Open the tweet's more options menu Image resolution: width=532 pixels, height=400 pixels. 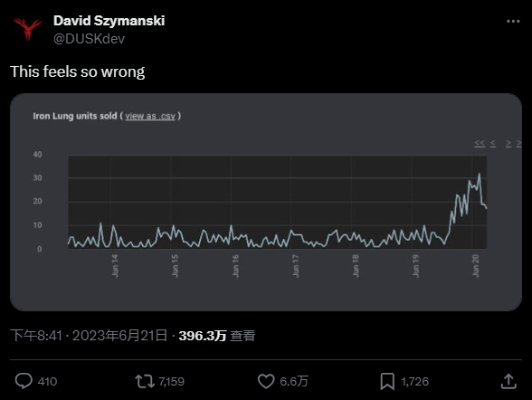tap(513, 22)
